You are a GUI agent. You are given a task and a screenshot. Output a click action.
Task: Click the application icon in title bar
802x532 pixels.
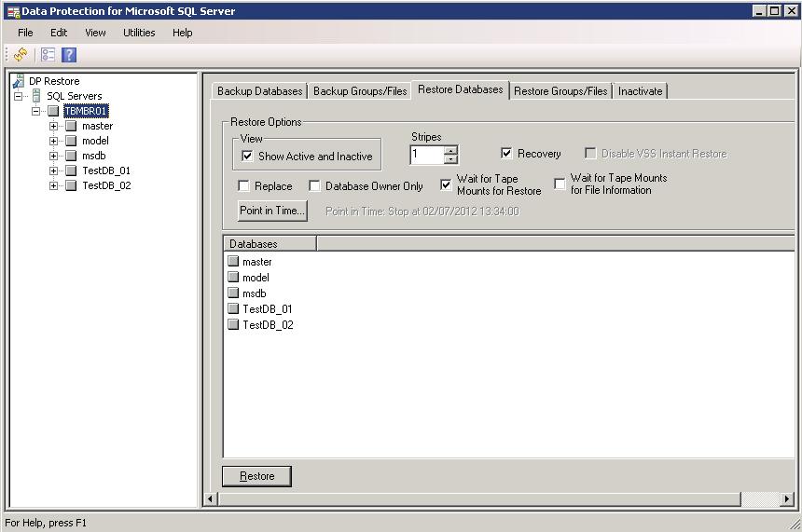coord(13,11)
